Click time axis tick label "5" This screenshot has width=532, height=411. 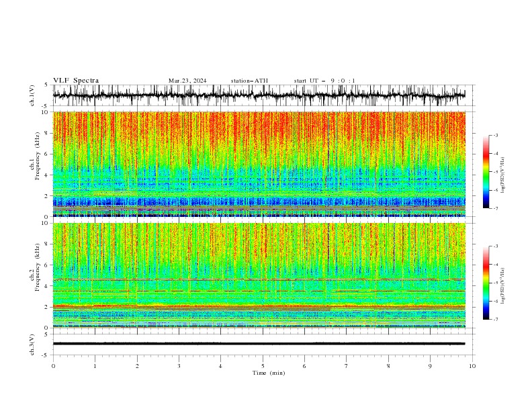click(x=263, y=366)
